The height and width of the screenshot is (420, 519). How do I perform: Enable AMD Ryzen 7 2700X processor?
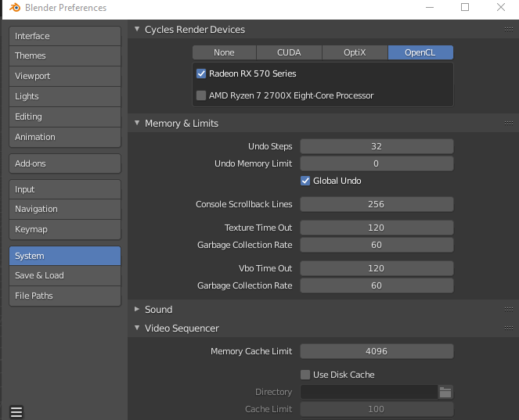tap(201, 95)
